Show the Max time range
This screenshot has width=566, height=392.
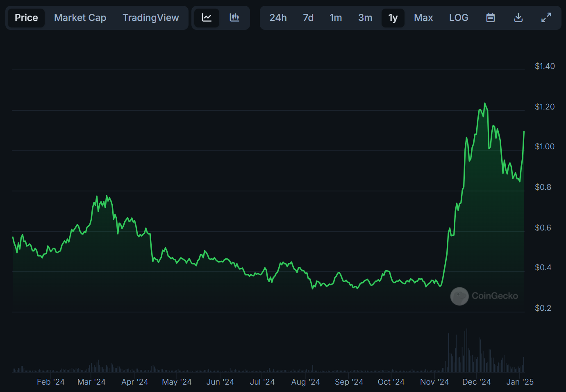(x=423, y=18)
